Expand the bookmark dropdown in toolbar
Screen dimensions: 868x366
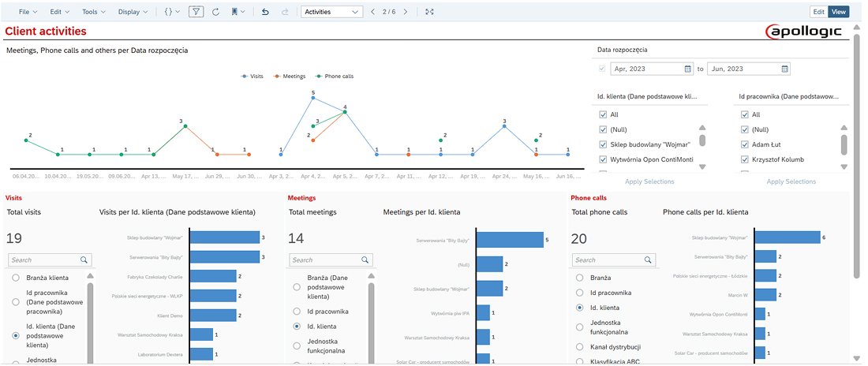tap(238, 12)
